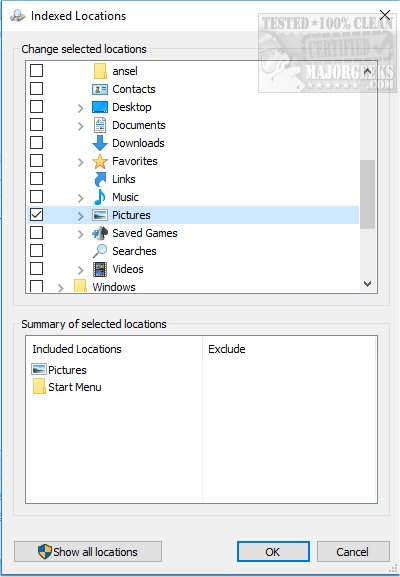Click the tree scrollbar up arrow
This screenshot has height=577, width=400.
[x=367, y=71]
